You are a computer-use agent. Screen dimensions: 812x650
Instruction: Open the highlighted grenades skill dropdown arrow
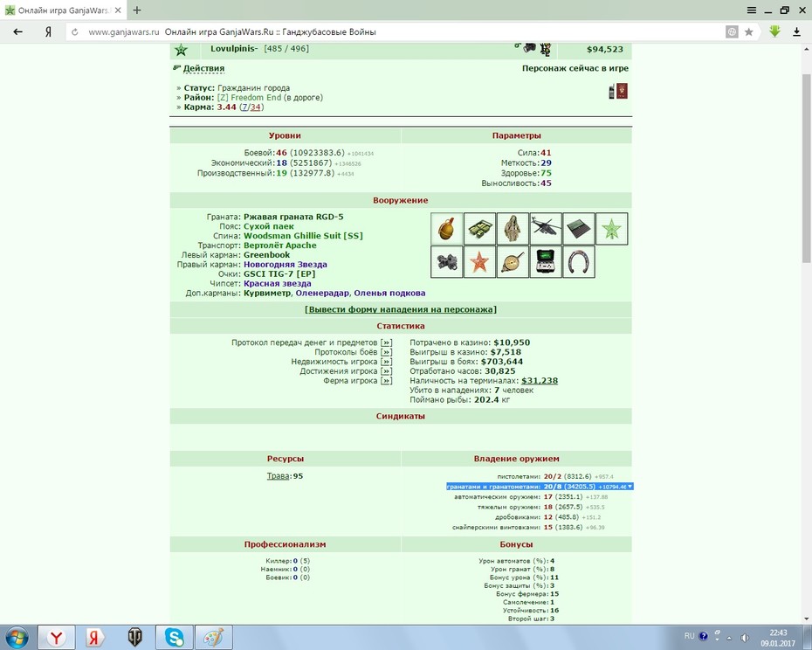(x=630, y=487)
